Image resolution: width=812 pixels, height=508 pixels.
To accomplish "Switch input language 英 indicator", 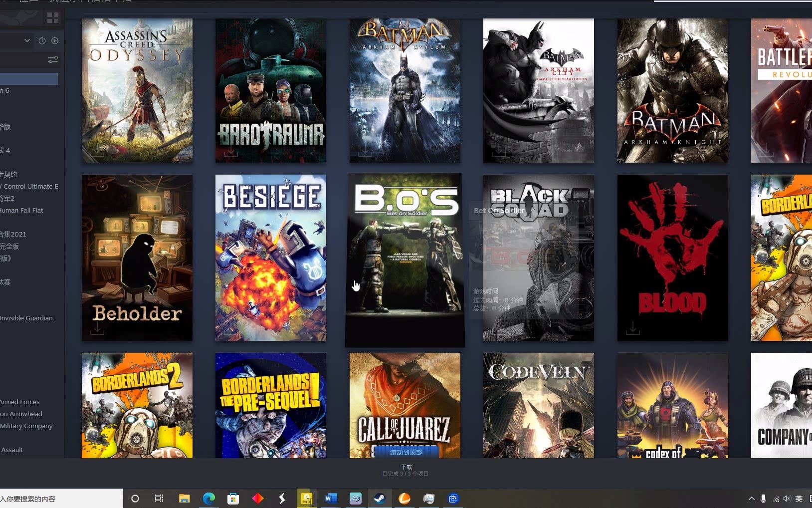I will point(799,499).
